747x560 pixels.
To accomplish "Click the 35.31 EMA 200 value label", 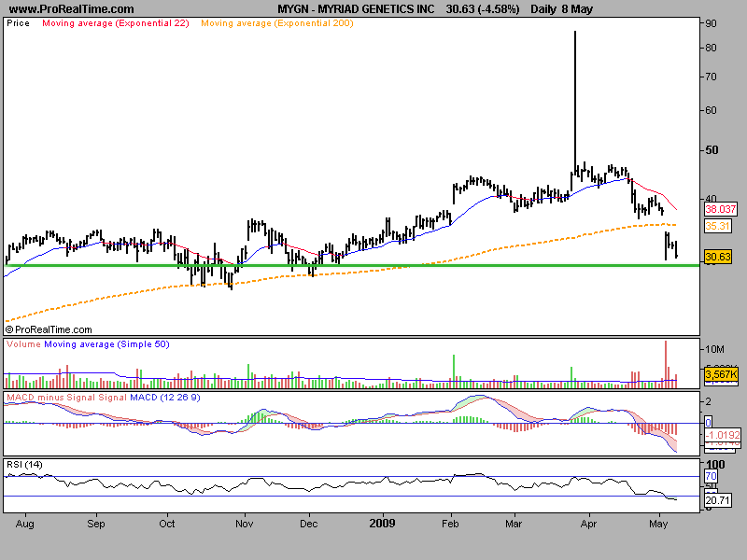I will click(717, 226).
